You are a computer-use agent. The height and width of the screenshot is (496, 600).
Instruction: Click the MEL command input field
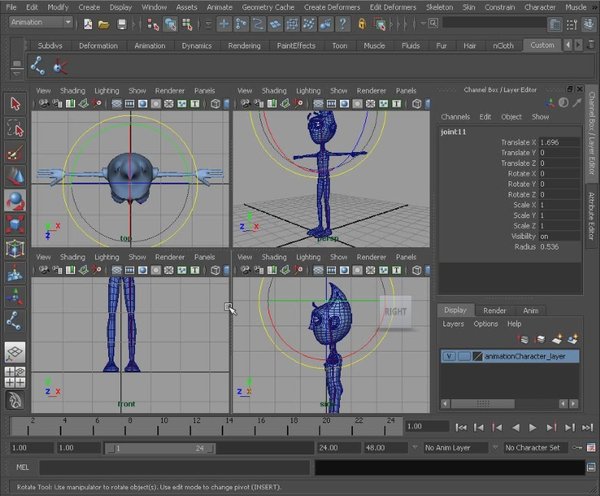click(175, 467)
